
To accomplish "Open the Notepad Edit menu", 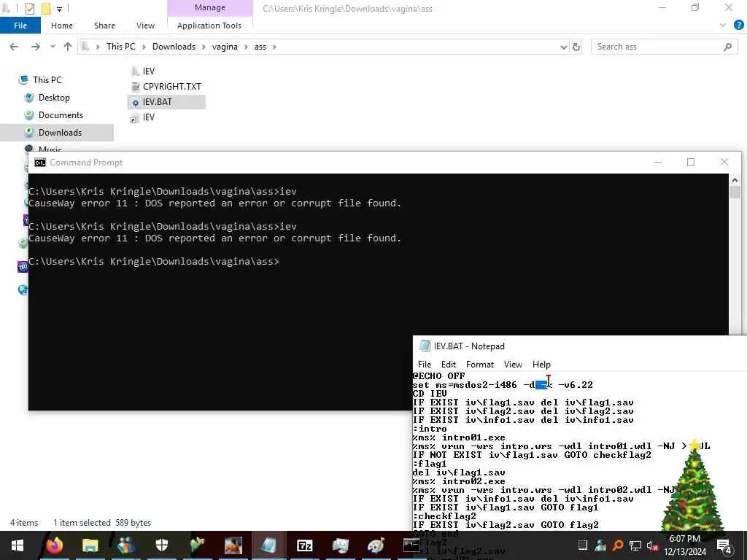I will coord(449,365).
